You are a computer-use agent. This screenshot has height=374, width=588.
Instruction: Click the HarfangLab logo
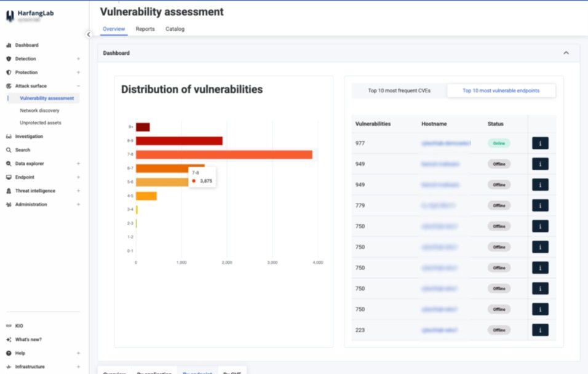tap(10, 16)
